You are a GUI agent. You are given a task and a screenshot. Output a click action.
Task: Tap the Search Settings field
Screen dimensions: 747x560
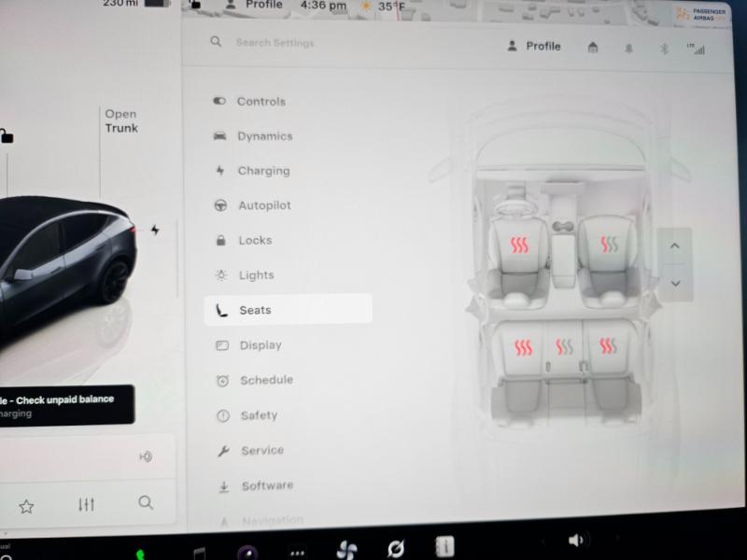[x=275, y=43]
